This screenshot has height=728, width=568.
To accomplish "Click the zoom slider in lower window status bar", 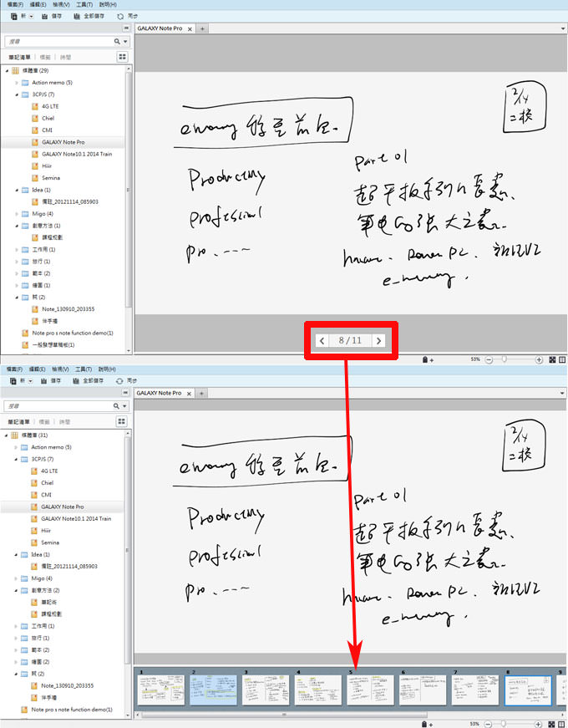I will pyautogui.click(x=504, y=723).
